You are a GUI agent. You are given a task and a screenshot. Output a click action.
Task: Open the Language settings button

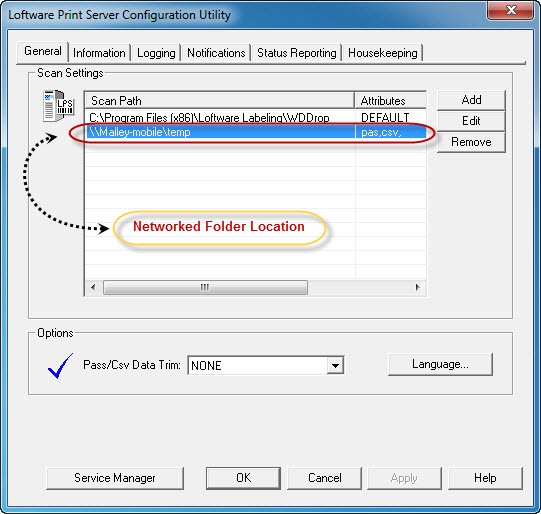point(440,364)
